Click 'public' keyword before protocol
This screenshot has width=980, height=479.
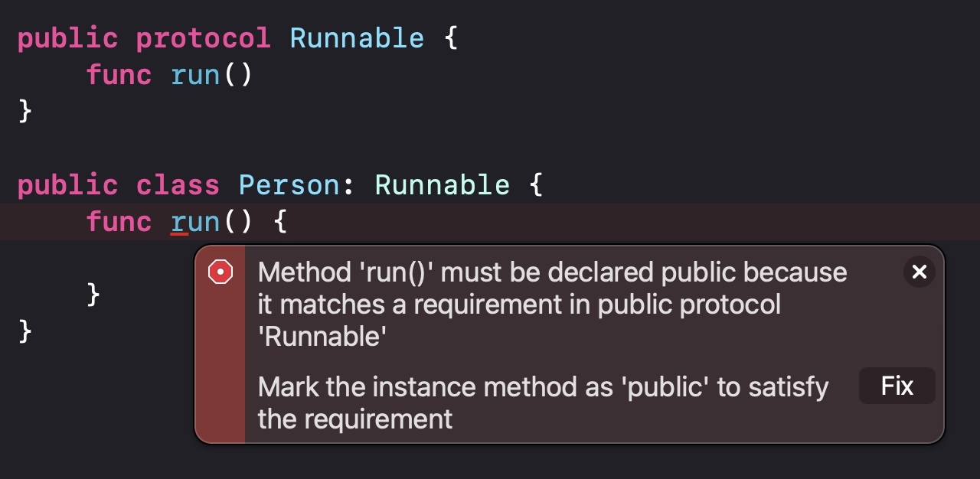[67, 38]
